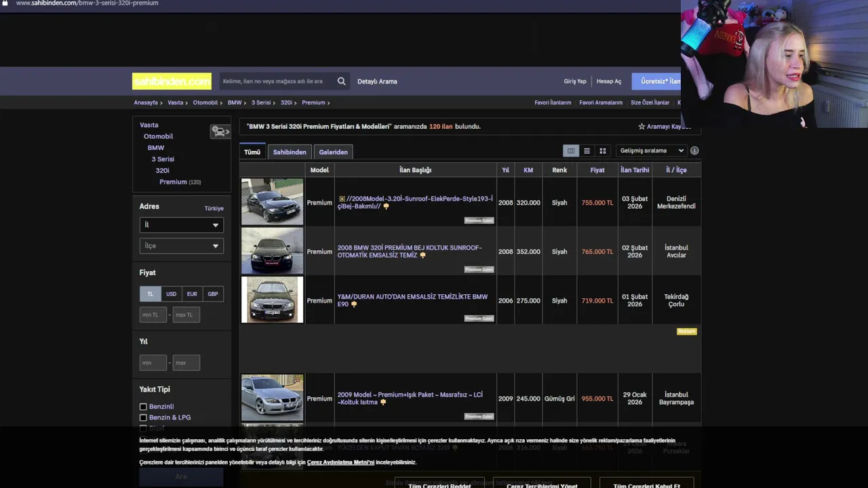Switch to the list view icon
Screen dimensions: 868x488
coord(587,150)
